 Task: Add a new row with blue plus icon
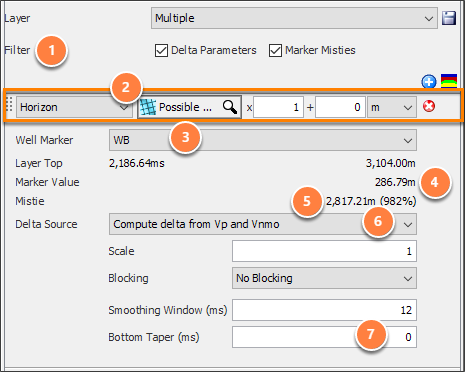coord(429,81)
